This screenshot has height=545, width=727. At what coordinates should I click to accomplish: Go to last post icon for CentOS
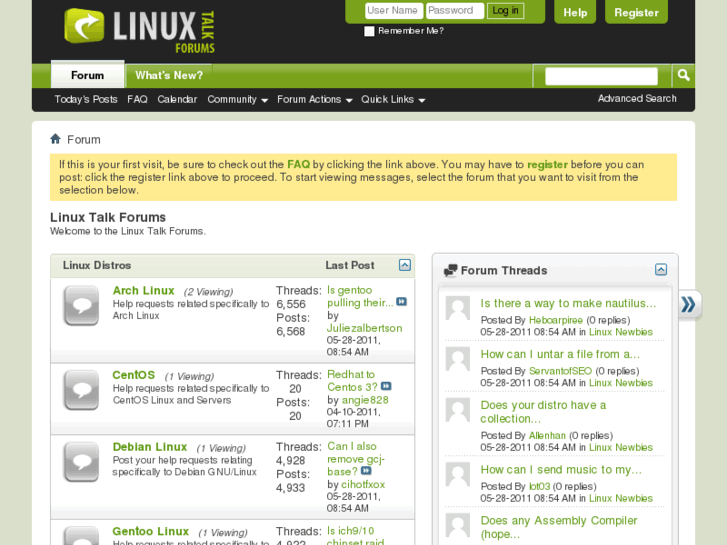(x=386, y=386)
